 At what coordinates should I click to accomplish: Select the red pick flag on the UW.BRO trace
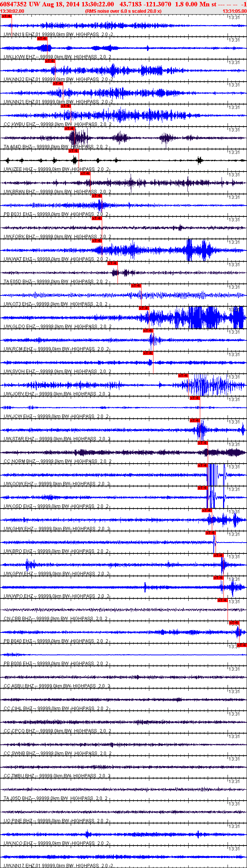210,533
